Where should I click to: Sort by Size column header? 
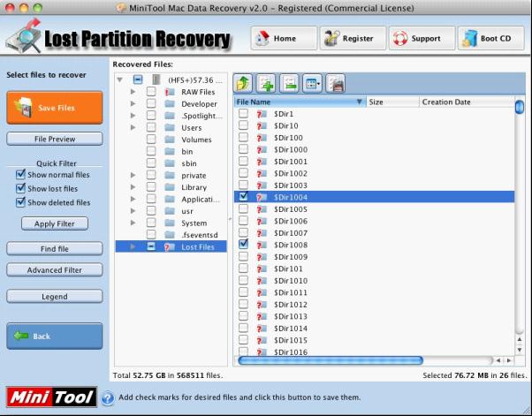coord(393,102)
